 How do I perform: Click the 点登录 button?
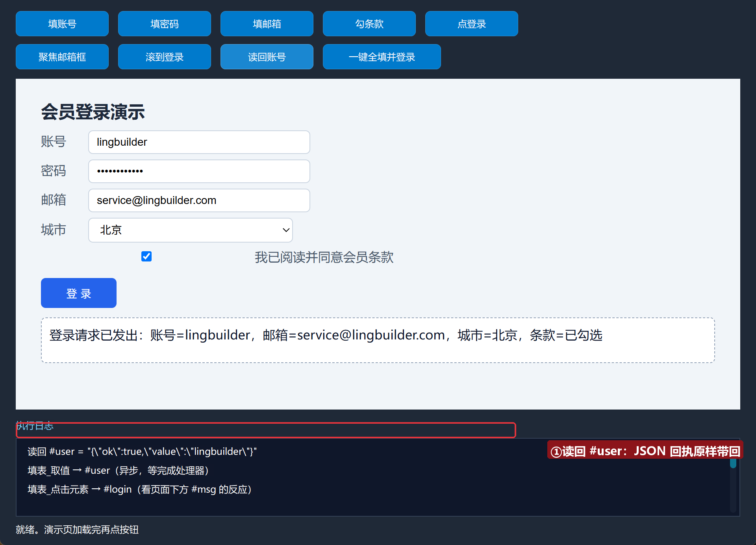[x=472, y=24]
